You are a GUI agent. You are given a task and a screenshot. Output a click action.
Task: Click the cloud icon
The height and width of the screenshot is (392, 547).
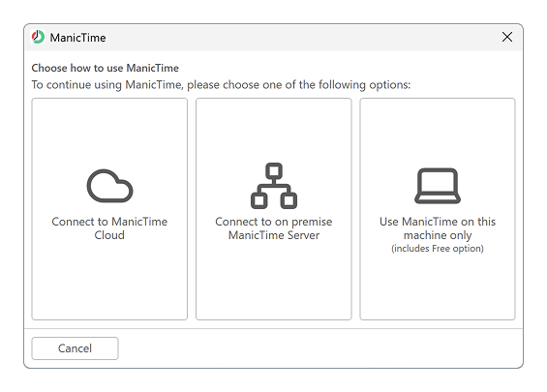[x=109, y=186]
